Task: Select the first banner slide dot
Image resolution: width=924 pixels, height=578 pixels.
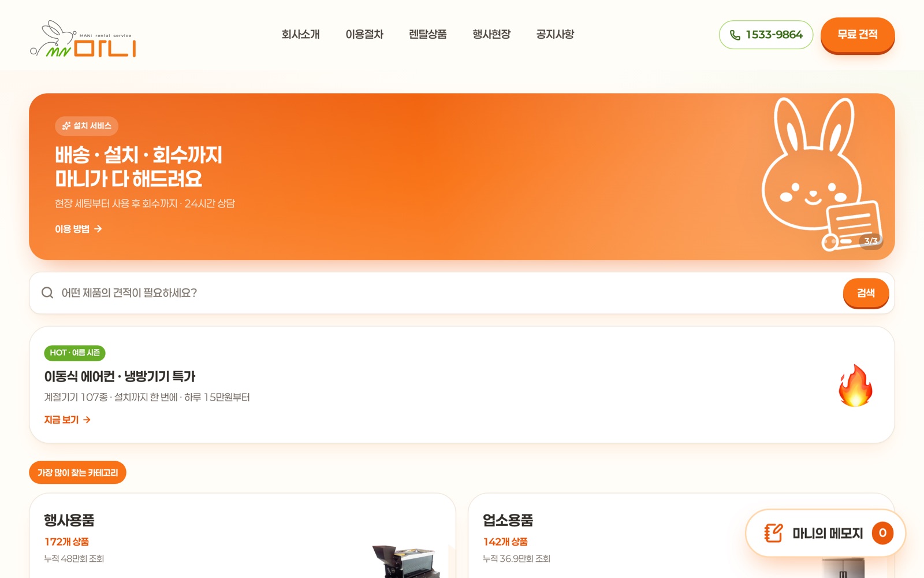Action: coord(825,241)
